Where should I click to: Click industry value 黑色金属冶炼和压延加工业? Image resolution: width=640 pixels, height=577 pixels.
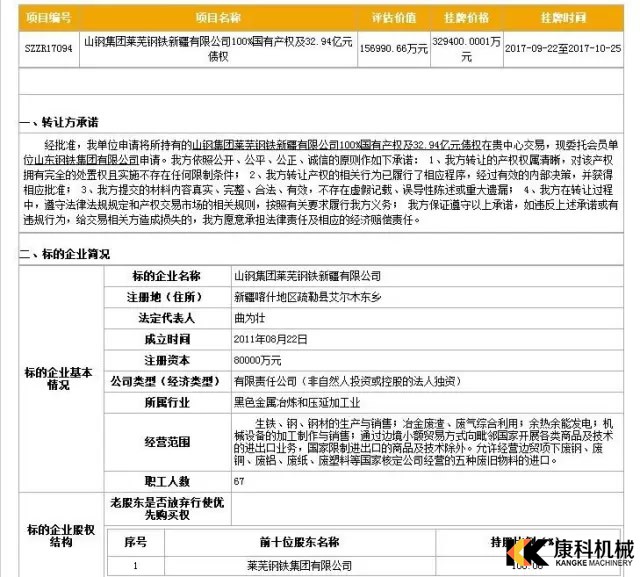(297, 403)
